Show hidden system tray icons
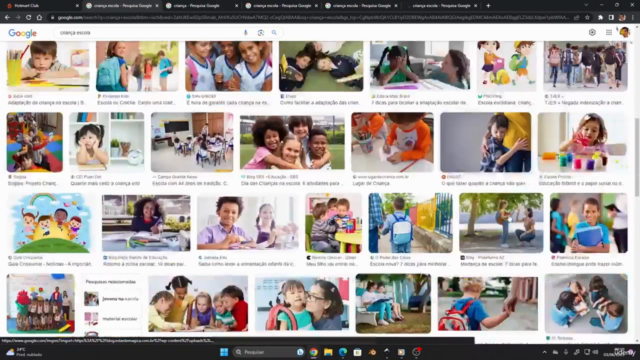Screen dimensions: 640x360 544,352
